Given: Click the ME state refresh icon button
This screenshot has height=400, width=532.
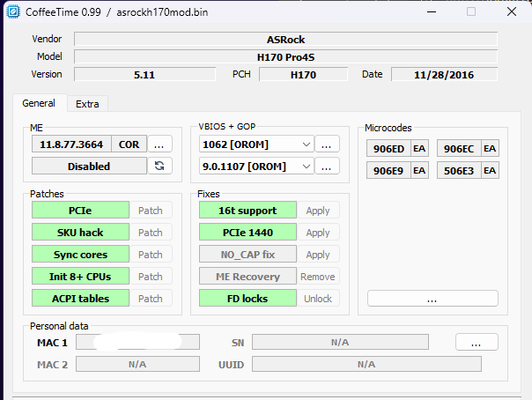Looking at the screenshot, I should 159,166.
